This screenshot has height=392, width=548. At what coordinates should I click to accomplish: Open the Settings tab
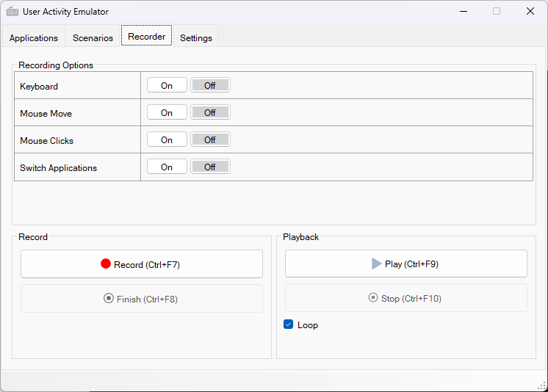(x=195, y=37)
